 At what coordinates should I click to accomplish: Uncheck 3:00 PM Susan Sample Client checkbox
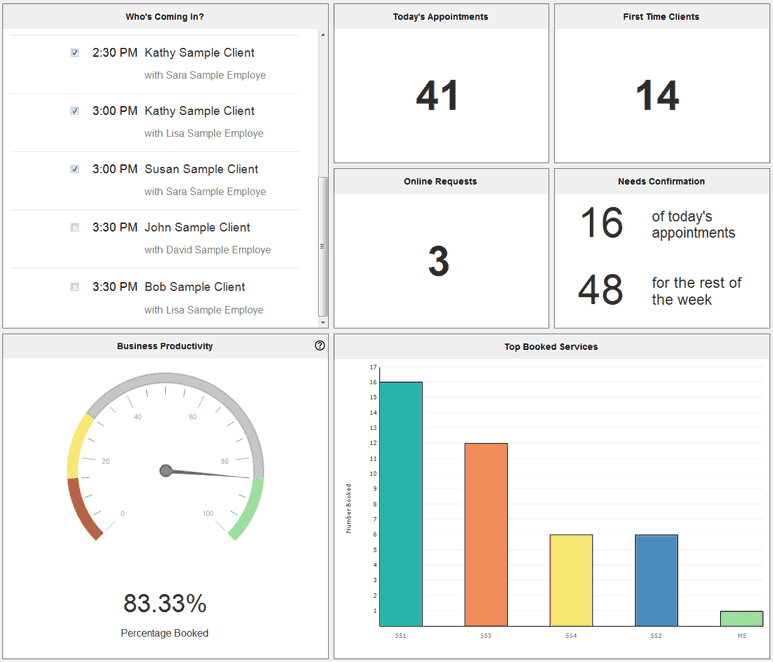(x=75, y=170)
